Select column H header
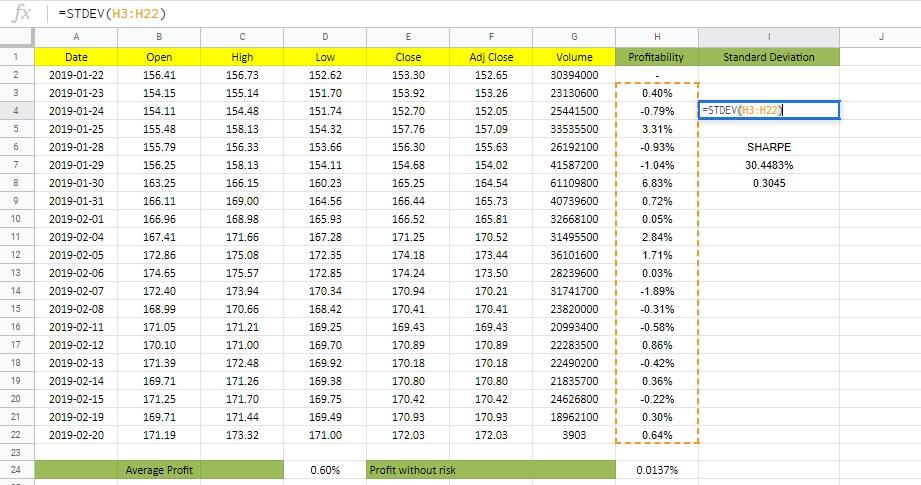The image size is (921, 485). [x=657, y=37]
